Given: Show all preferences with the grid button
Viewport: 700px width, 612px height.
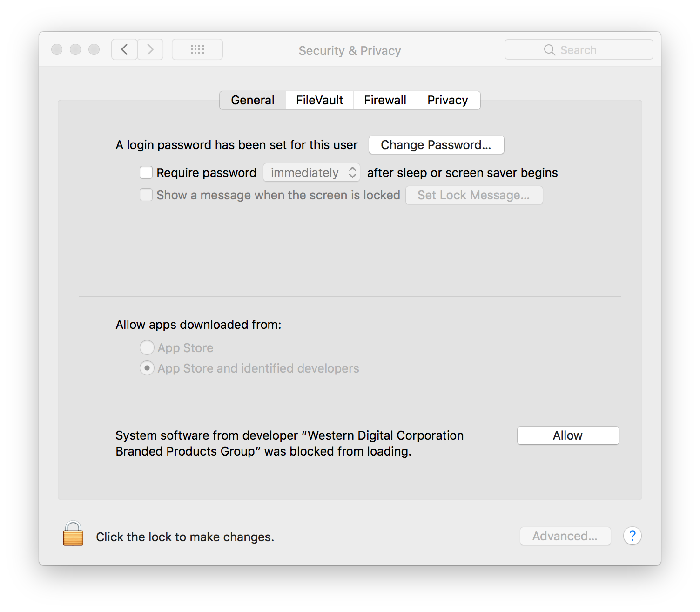Looking at the screenshot, I should point(197,49).
